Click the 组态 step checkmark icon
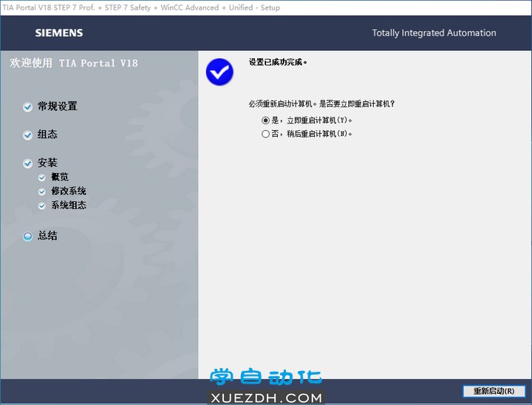 27,135
